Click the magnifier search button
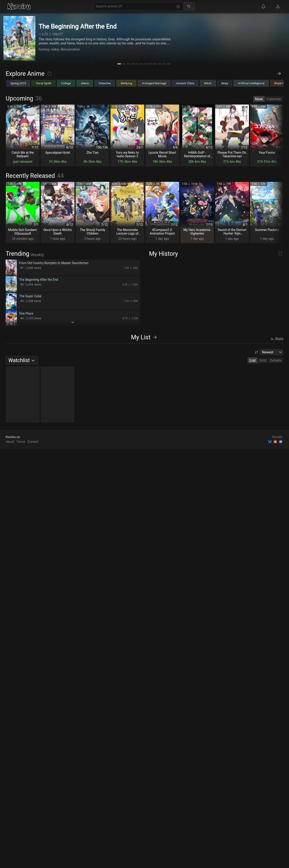The height and width of the screenshot is (868, 289). (189, 6)
